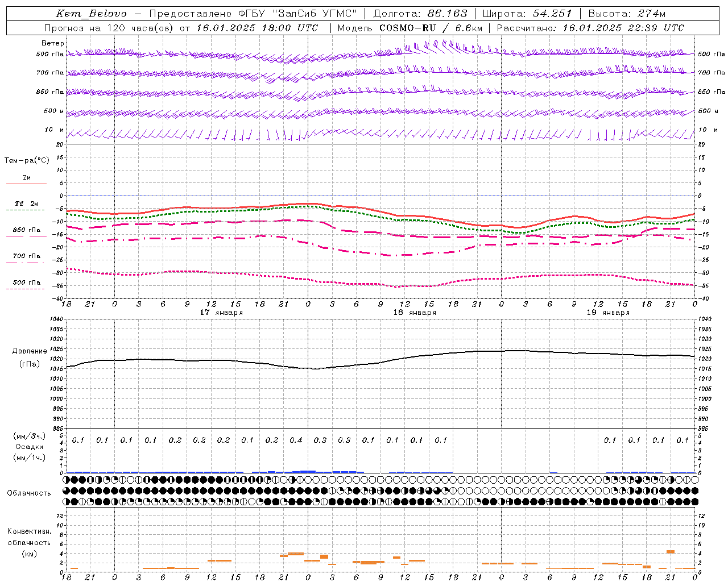The image size is (728, 582).
Task: Click the Давление pressure label
Action: coord(30,351)
